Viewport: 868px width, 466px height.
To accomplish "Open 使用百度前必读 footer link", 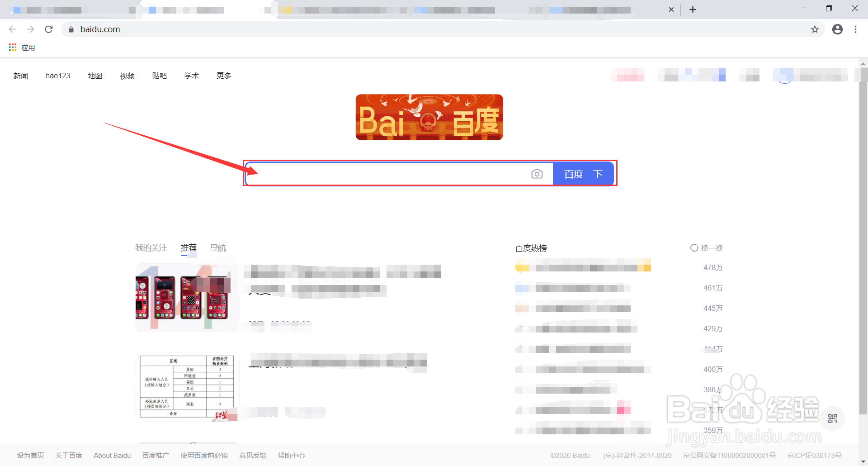I will pos(204,455).
